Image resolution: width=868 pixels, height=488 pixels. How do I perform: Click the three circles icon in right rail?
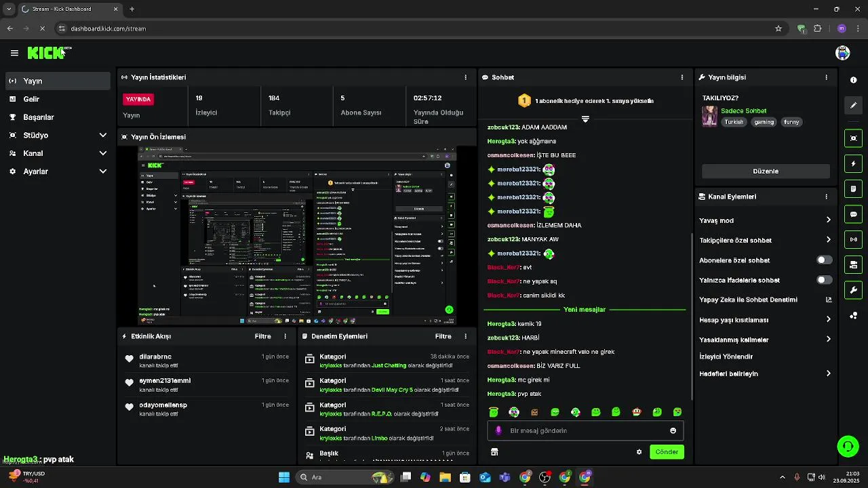[x=853, y=316]
